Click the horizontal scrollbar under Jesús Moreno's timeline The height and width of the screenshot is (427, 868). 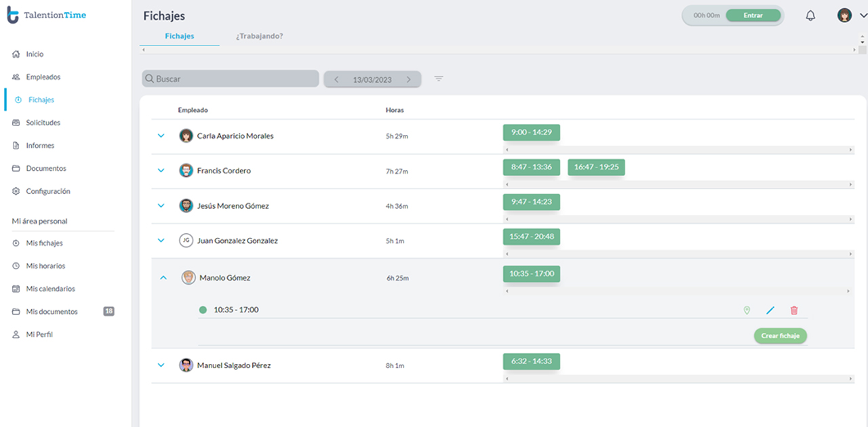click(x=678, y=220)
